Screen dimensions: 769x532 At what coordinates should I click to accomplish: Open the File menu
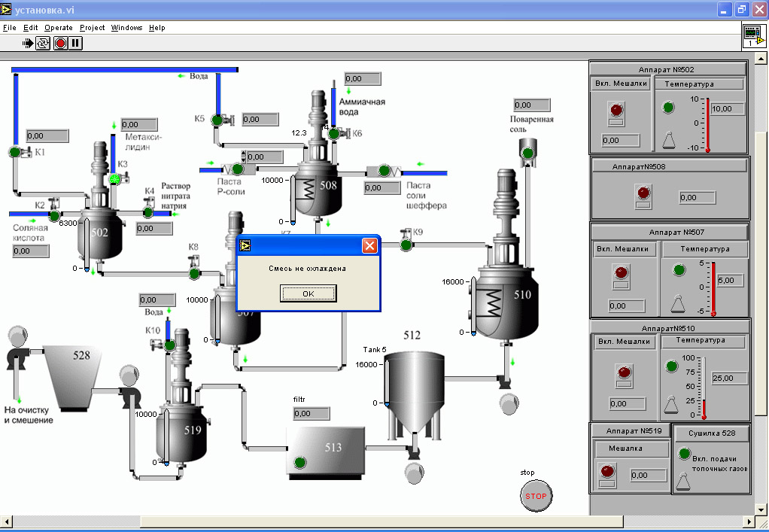point(9,28)
